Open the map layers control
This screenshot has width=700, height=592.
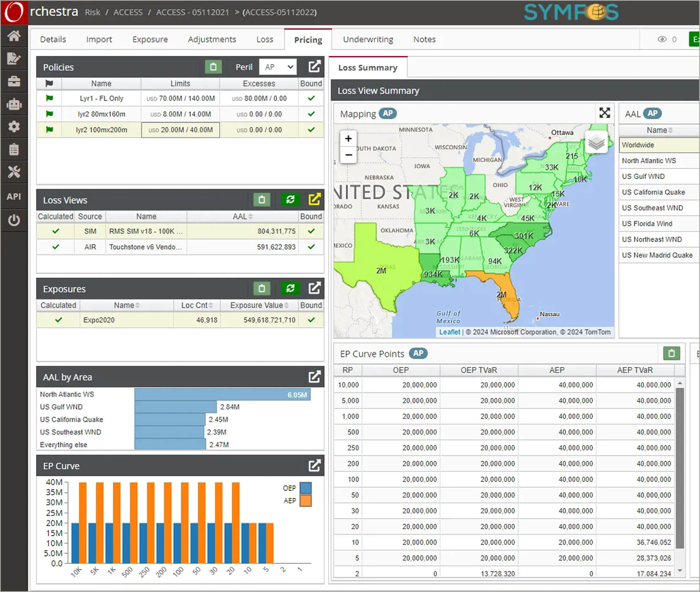coord(596,143)
